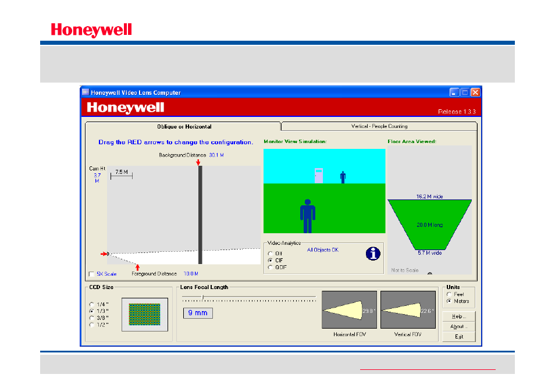Image resolution: width=555 pixels, height=392 pixels.
Task: Click the 20.0 M long label
Action: pos(429,225)
